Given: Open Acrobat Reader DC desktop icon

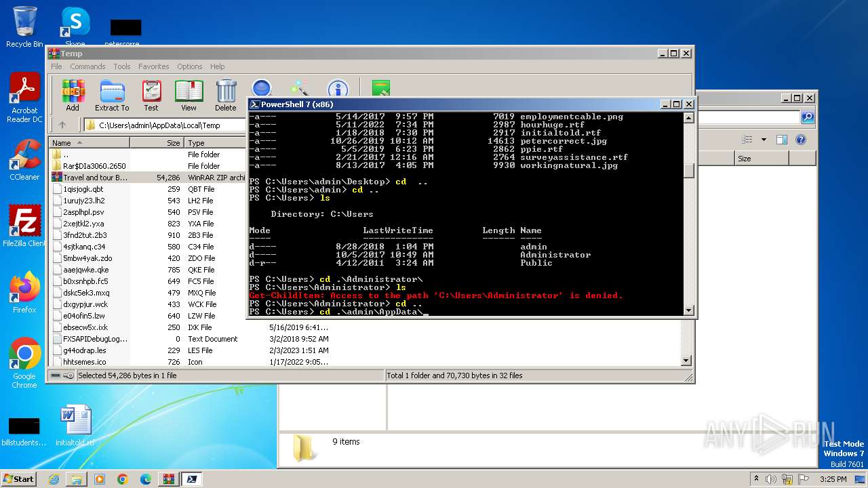Looking at the screenshot, I should (x=24, y=98).
